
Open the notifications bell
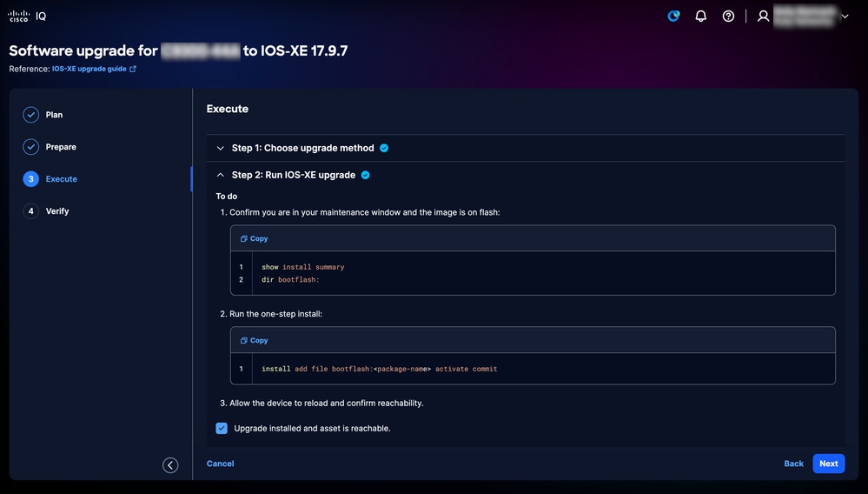(x=701, y=16)
